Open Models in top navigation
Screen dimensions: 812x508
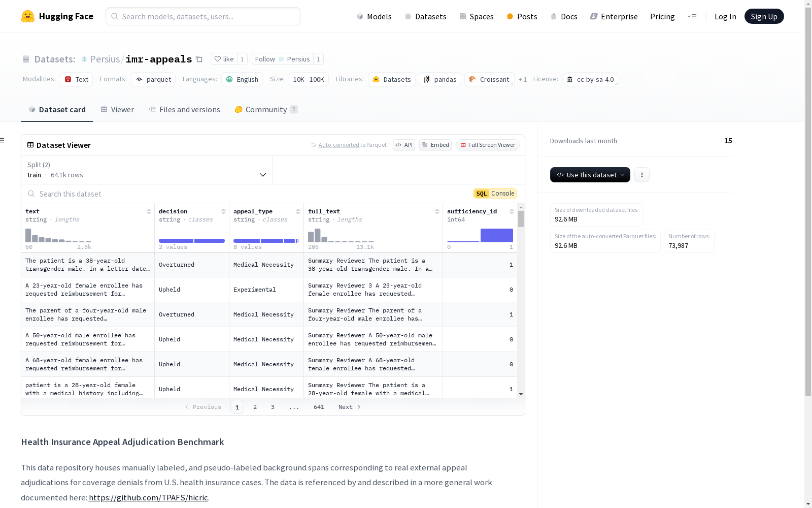click(x=374, y=16)
